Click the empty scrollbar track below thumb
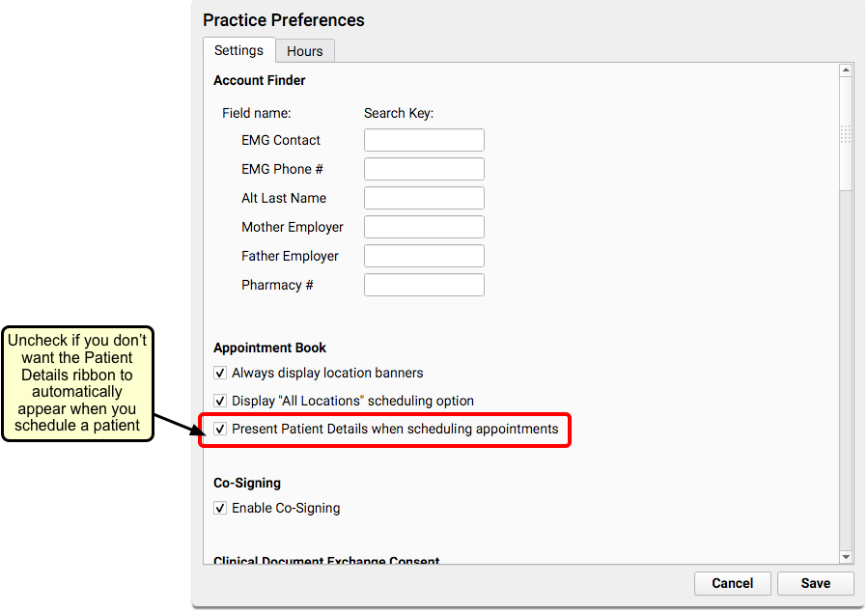868x613 pixels. pos(845,371)
